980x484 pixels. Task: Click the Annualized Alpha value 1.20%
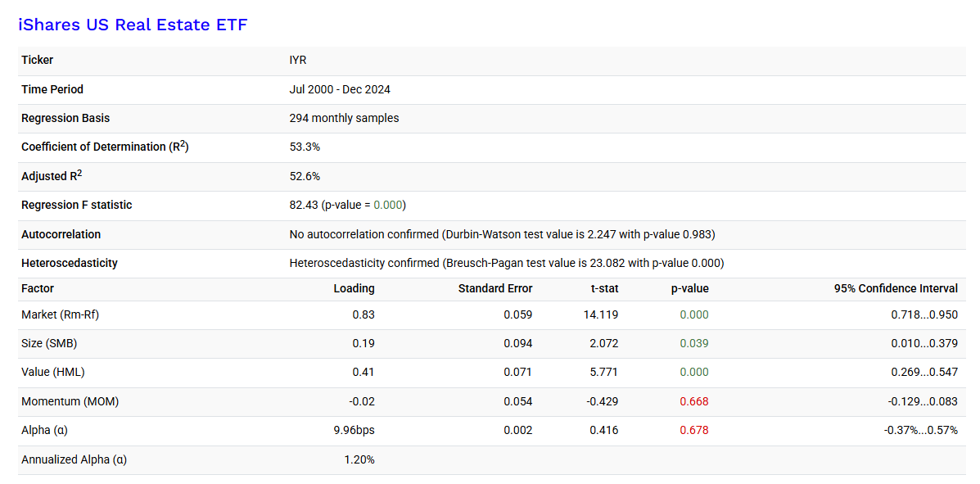point(359,459)
